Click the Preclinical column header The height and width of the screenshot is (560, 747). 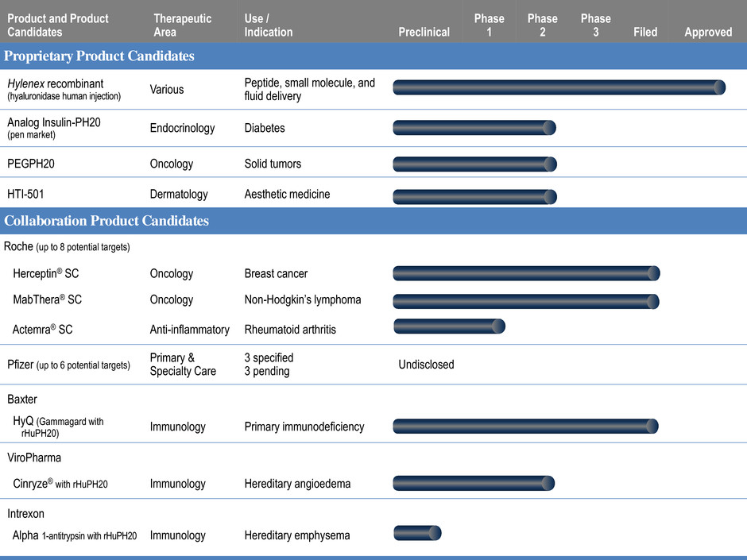tap(424, 33)
